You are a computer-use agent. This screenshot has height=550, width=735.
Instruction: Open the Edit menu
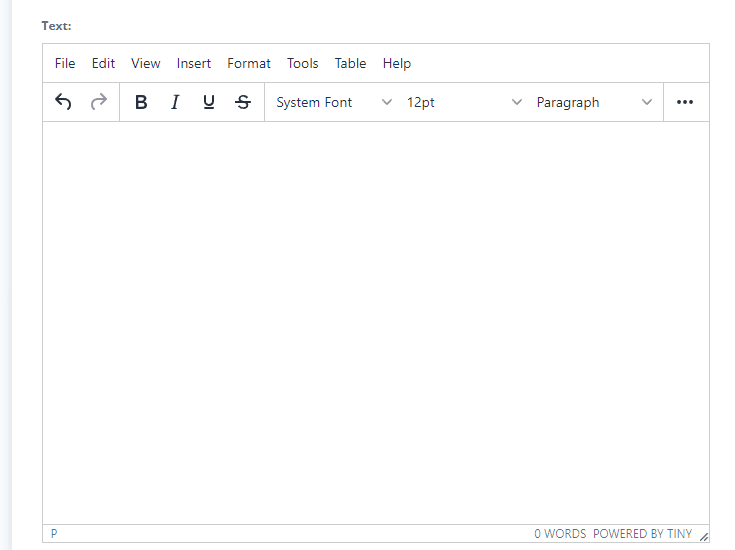coord(103,63)
